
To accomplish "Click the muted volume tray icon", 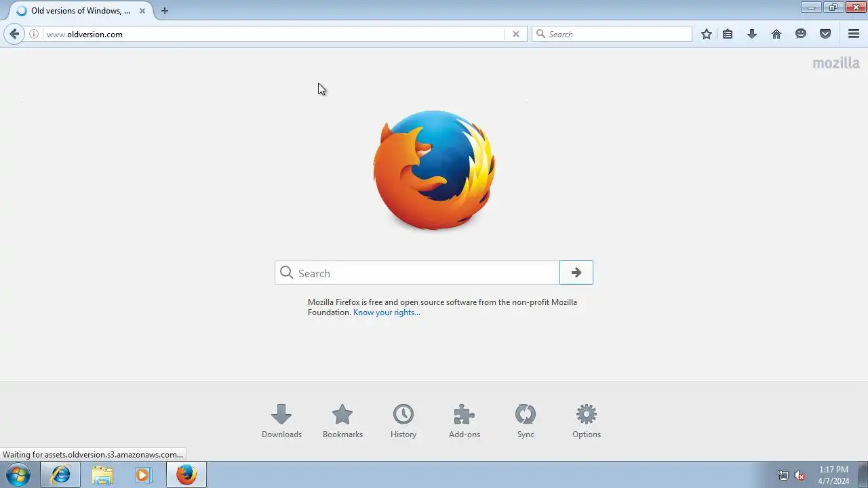I will click(x=800, y=476).
